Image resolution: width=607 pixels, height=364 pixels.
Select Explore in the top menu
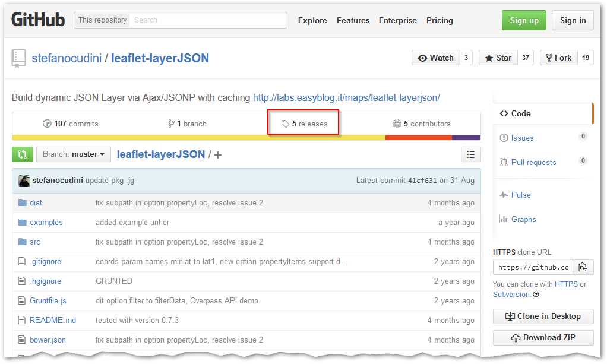pyautogui.click(x=312, y=20)
